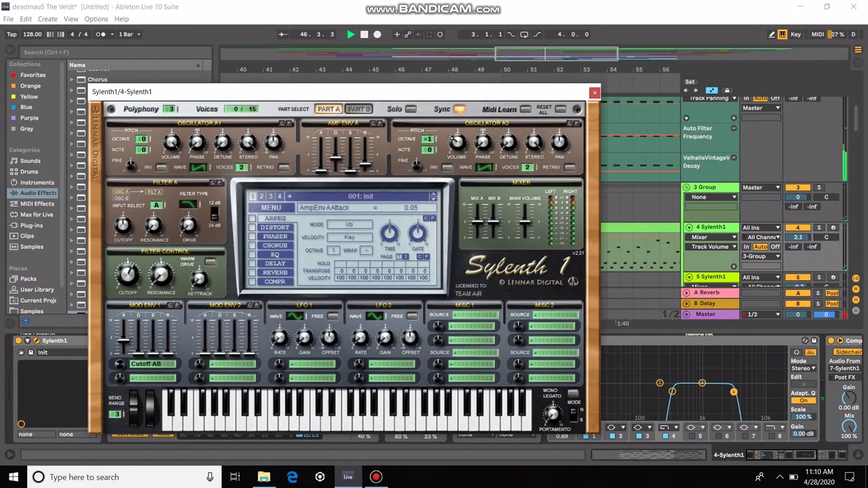868x488 pixels.
Task: Open the Arpeggiator Mode Up selector
Action: tap(349, 224)
